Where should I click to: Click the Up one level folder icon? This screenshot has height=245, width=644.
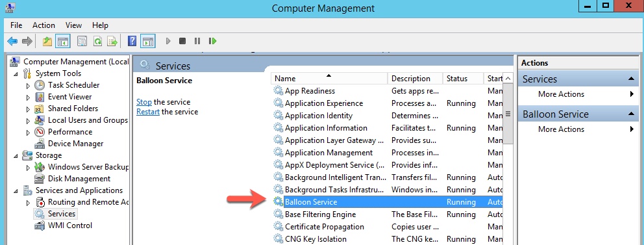(x=47, y=41)
